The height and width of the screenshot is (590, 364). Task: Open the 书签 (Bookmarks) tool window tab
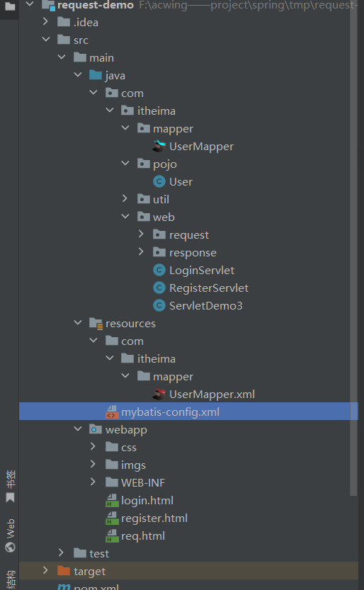click(x=10, y=486)
